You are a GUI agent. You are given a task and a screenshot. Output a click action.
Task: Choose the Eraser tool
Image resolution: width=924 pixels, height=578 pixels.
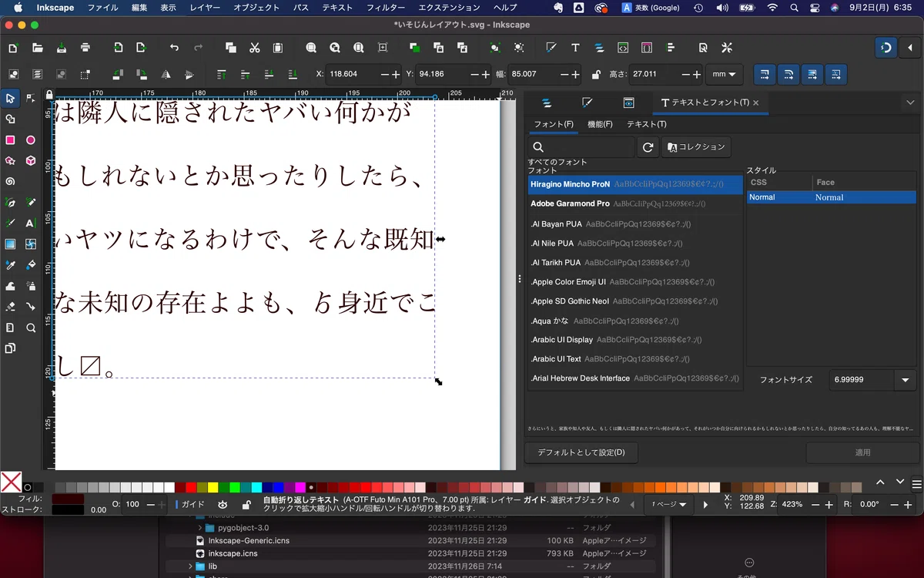11,307
